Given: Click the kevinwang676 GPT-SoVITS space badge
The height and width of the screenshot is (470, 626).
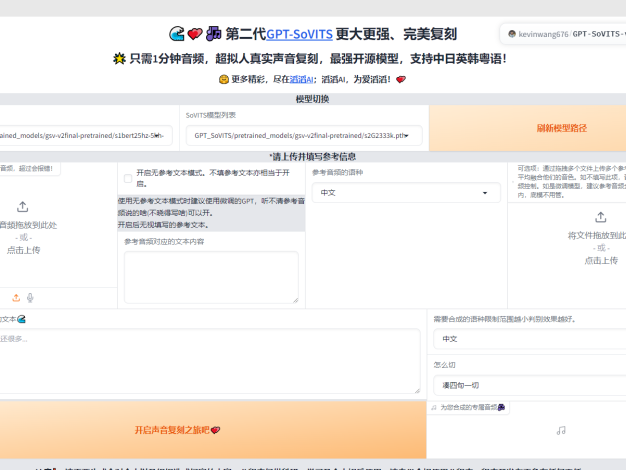Looking at the screenshot, I should (563, 34).
